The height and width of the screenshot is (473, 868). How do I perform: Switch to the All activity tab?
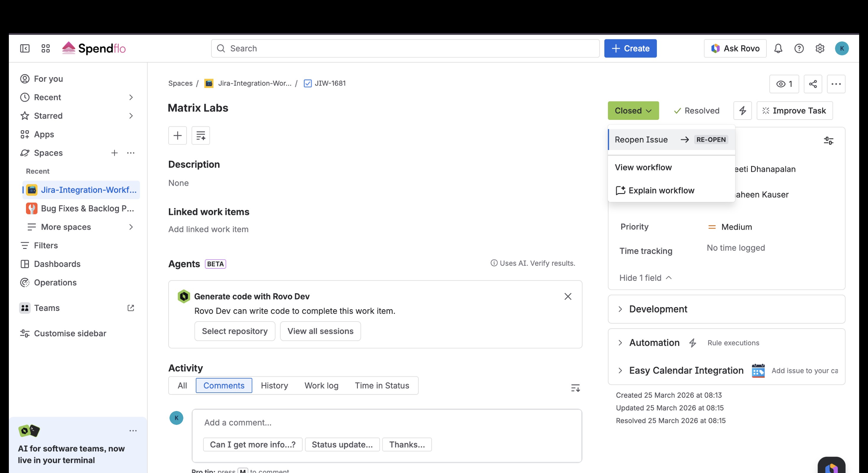pos(182,385)
